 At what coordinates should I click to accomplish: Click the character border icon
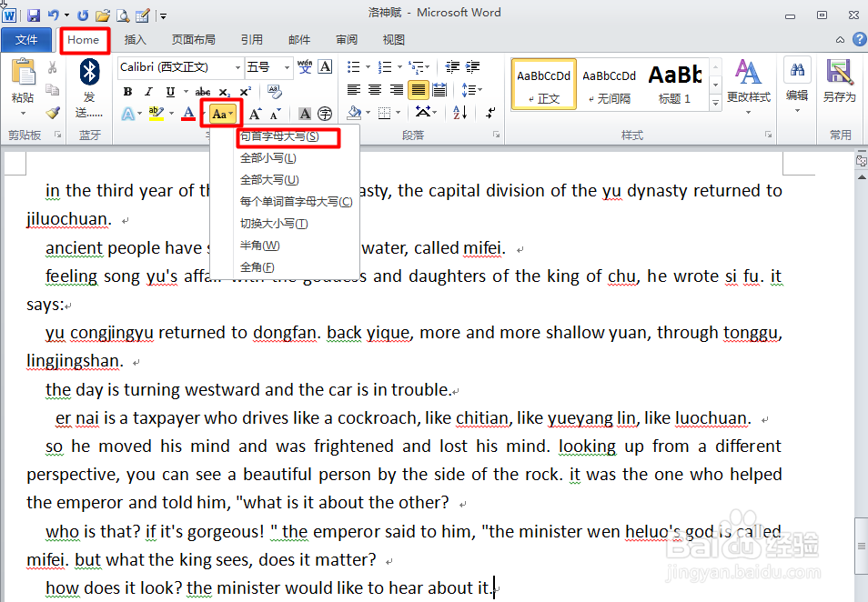(x=326, y=67)
